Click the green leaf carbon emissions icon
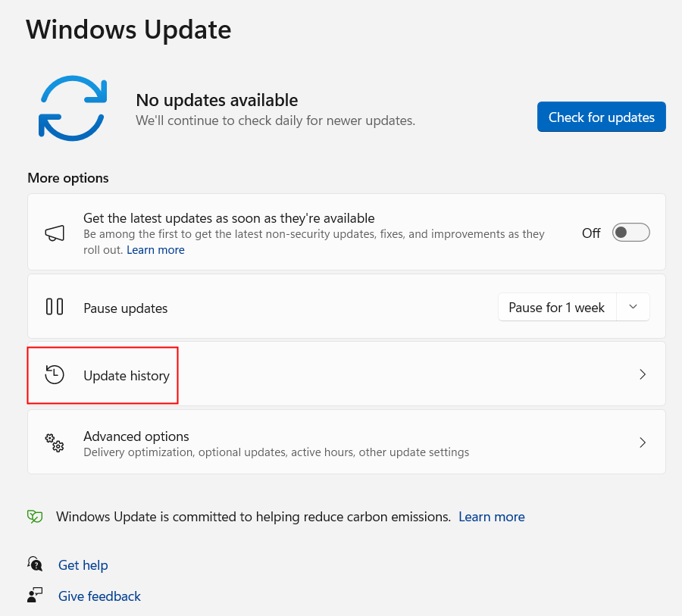Viewport: 682px width, 616px height. 35,517
